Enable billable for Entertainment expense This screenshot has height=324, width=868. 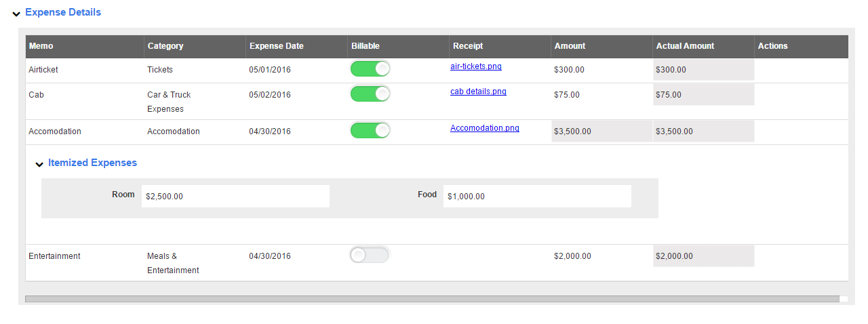370,255
